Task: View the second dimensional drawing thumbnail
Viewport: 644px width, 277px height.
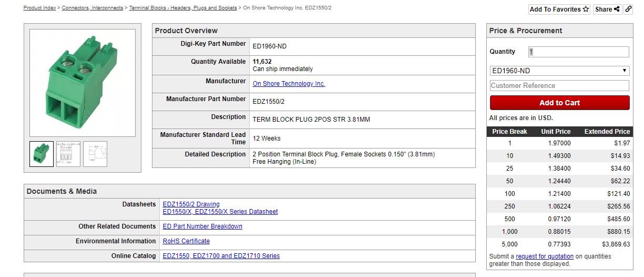Action: coord(68,154)
